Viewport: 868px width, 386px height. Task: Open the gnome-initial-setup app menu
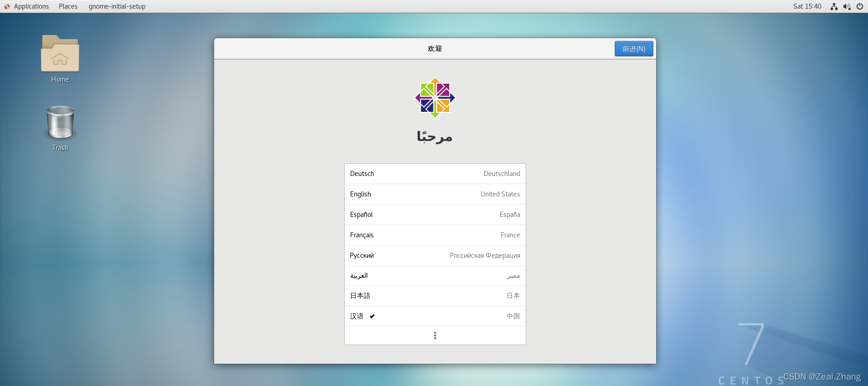click(117, 6)
